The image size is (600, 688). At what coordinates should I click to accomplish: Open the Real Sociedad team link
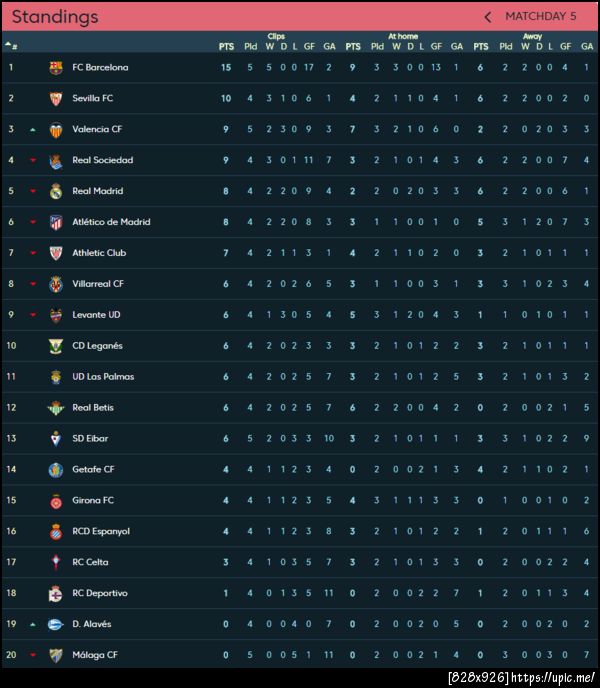point(102,160)
